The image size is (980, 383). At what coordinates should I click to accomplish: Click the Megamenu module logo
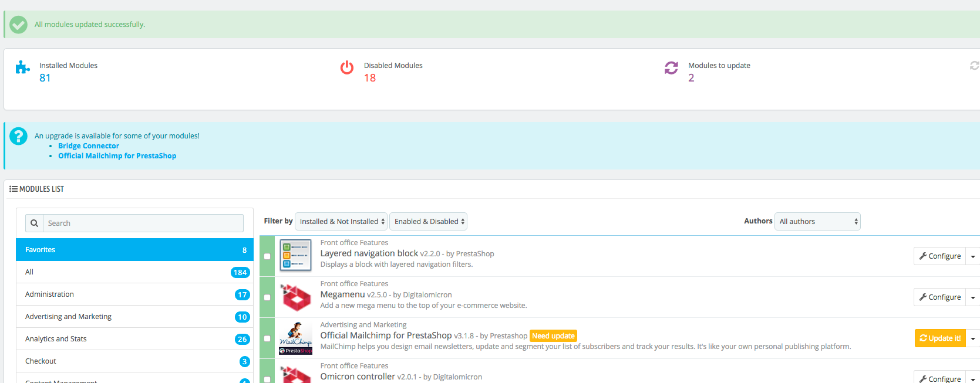tap(295, 297)
